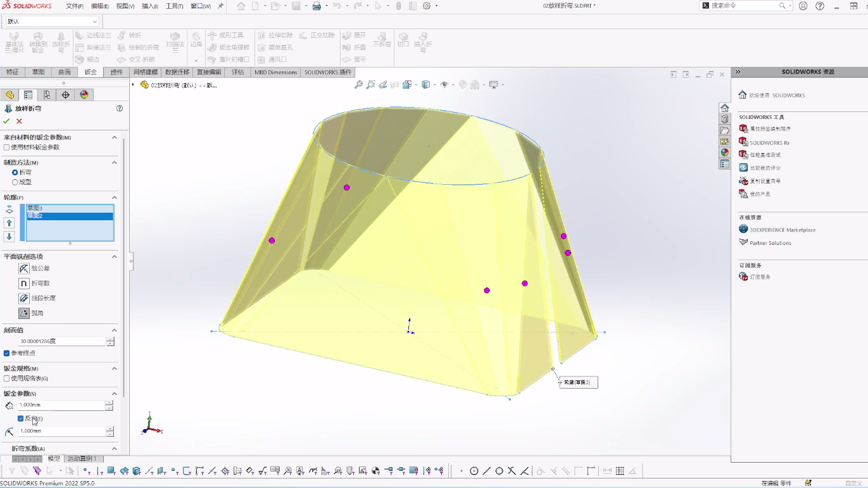Open the 3DEXPERIENCE Marketplace link
The image size is (868, 488).
coord(783,230)
